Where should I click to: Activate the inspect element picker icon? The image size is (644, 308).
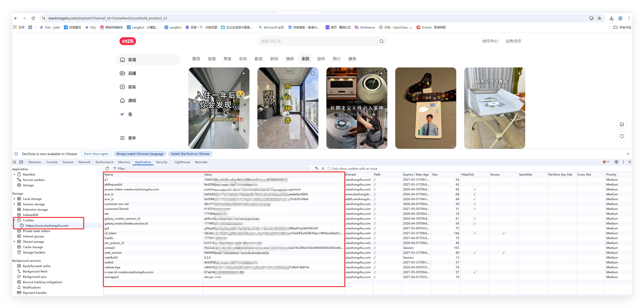click(14, 162)
